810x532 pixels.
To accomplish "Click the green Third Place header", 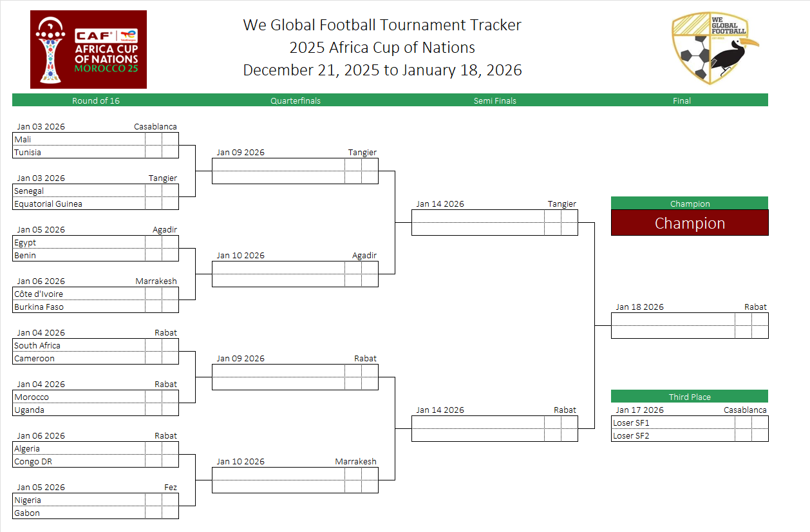I will pyautogui.click(x=690, y=397).
